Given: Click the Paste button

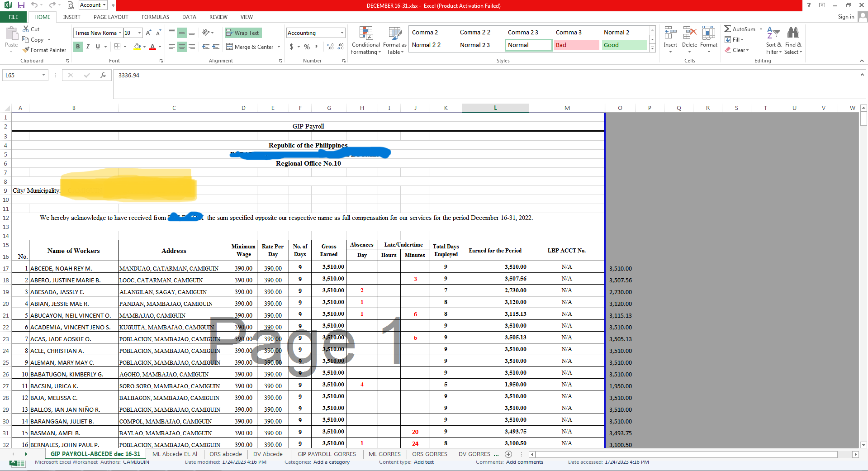Looking at the screenshot, I should pos(11,39).
